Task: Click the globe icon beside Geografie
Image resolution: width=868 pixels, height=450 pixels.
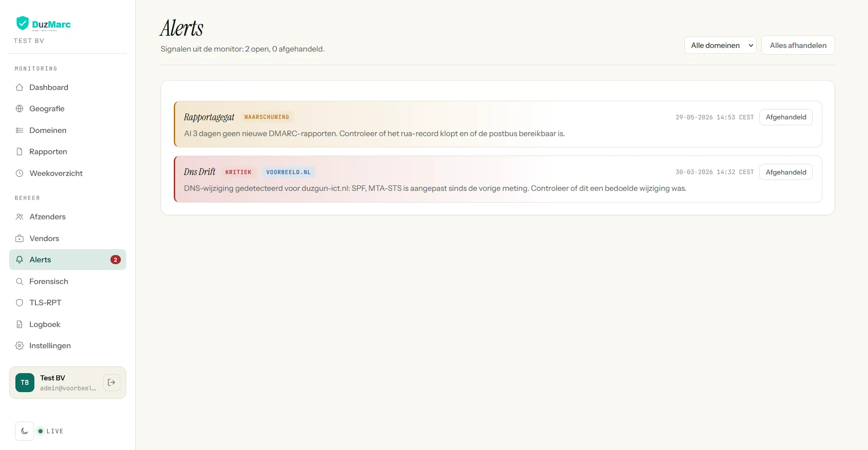Action: [x=19, y=109]
